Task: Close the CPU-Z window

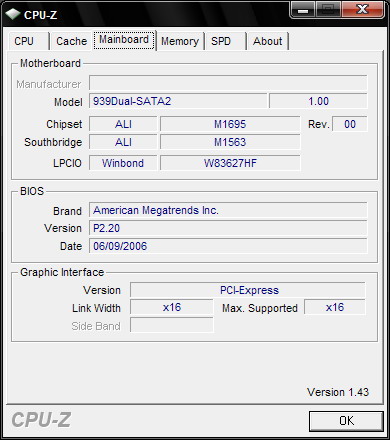Action: 362,10
